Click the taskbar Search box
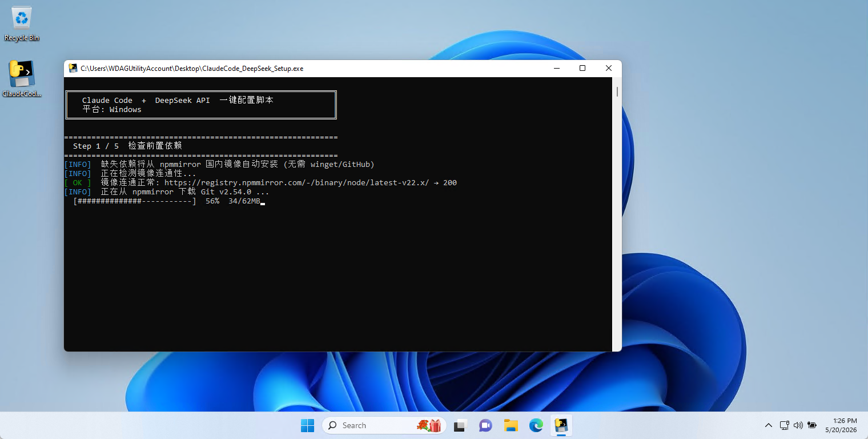Screen dimensions: 868x439 point(384,425)
